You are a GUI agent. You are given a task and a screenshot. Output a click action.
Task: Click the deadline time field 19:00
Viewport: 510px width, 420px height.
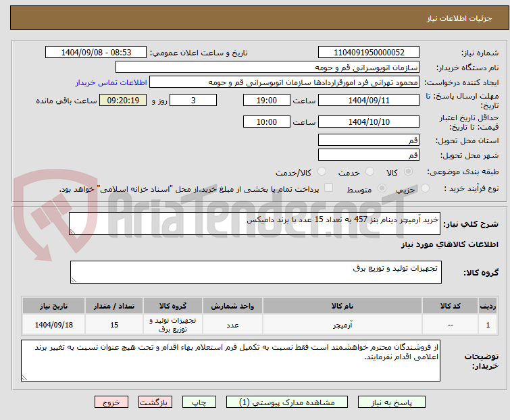pos(267,100)
